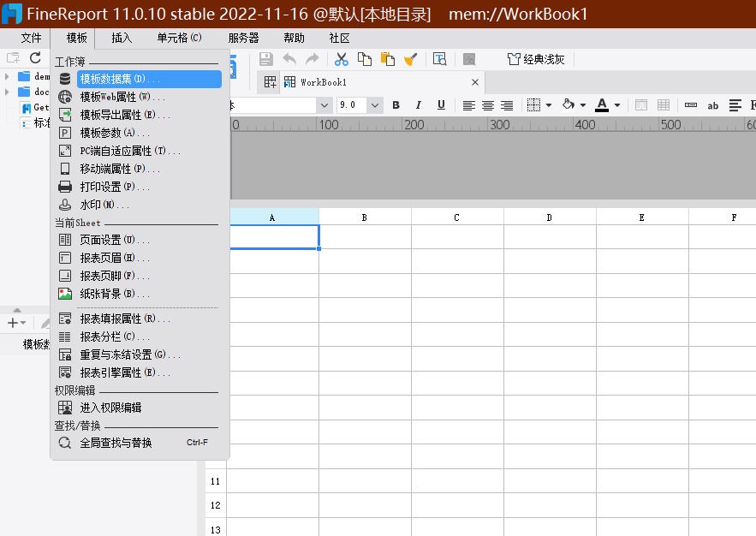756x536 pixels.
Task: Select row 12 header
Action: tap(216, 505)
